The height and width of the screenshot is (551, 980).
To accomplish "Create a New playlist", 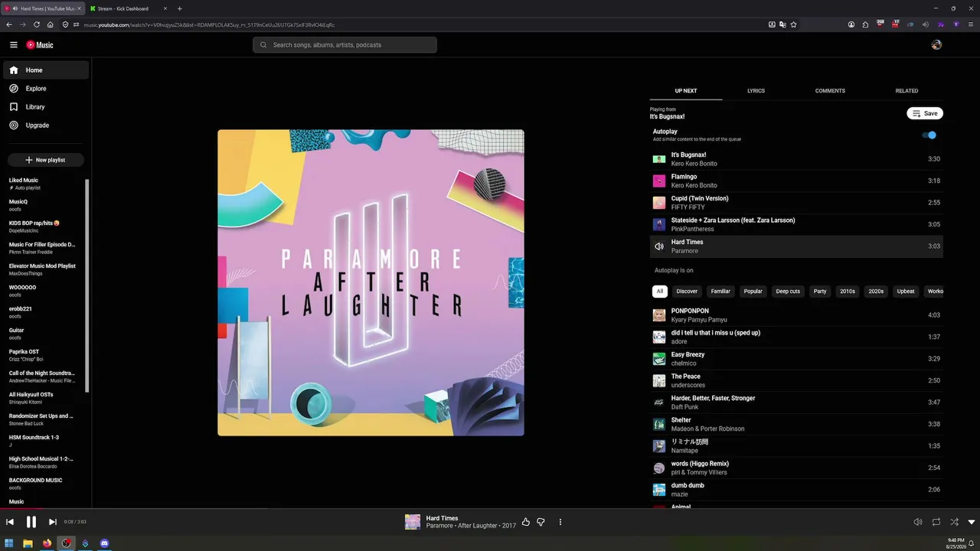I will (46, 160).
